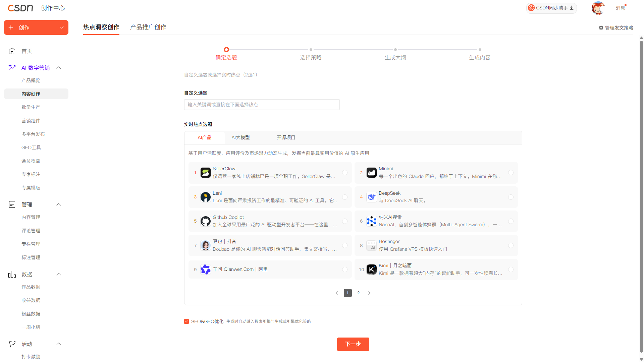The height and width of the screenshot is (362, 644).
Task: Open the user avatar profile
Action: click(598, 8)
